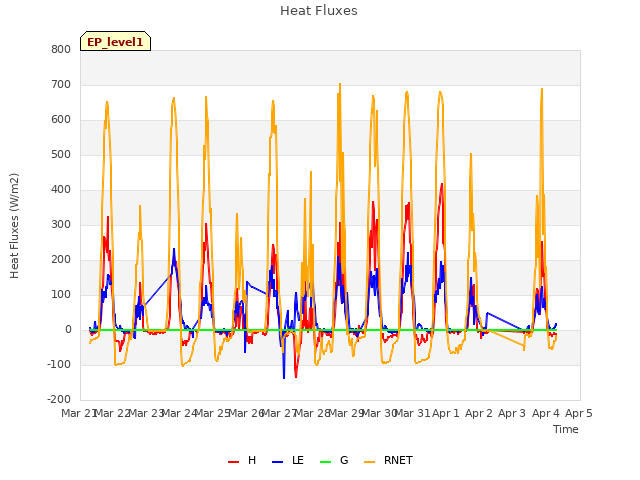Select the EP_level1 annotation label

[116, 42]
